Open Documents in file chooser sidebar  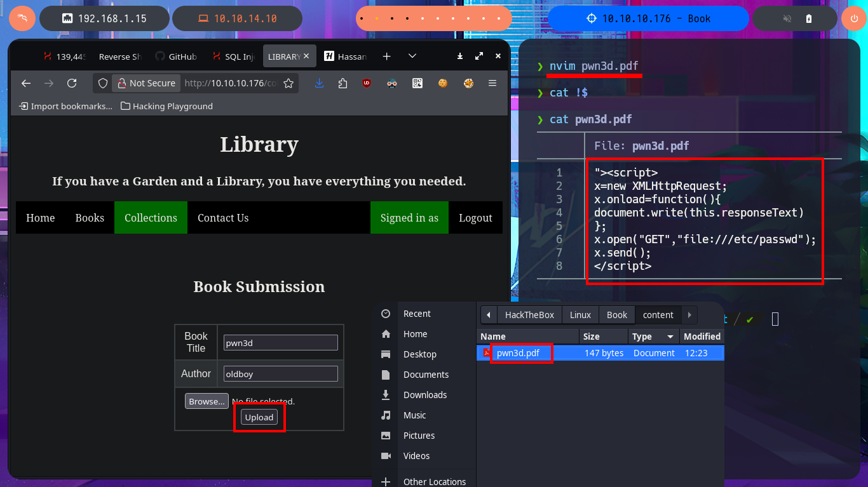pyautogui.click(x=424, y=375)
